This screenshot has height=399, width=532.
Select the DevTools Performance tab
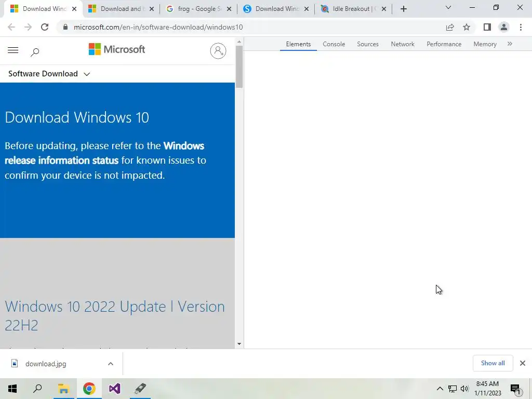tap(444, 44)
